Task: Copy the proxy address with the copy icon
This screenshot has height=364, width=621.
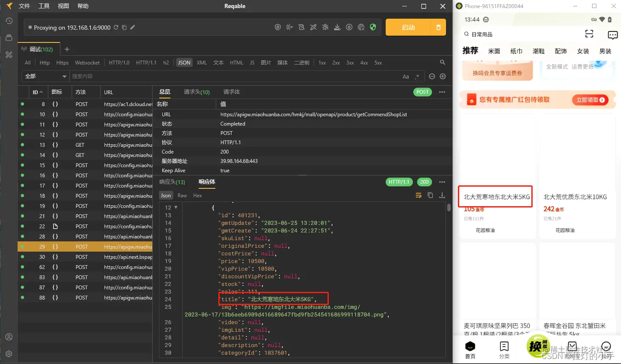Action: (x=124, y=27)
